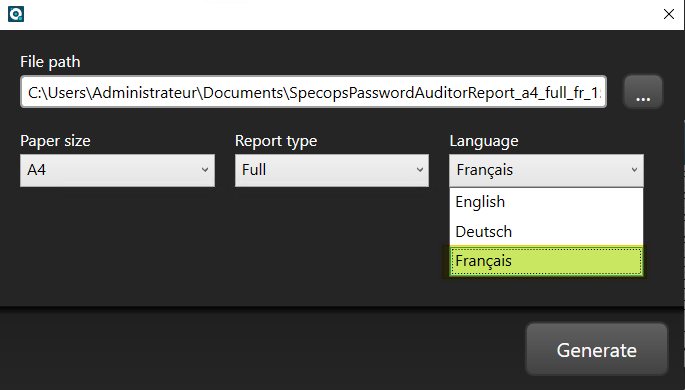Select English from the language list
Image resolution: width=685 pixels, height=390 pixels.
tap(546, 202)
